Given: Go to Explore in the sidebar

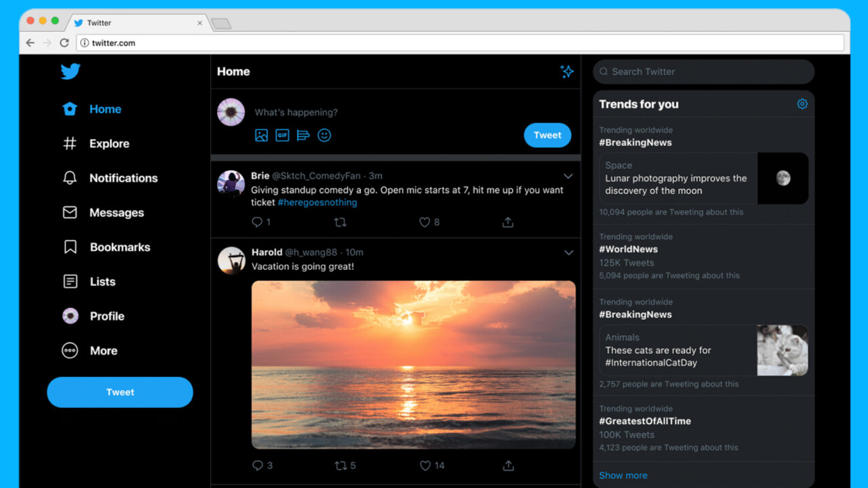Looking at the screenshot, I should coord(108,144).
